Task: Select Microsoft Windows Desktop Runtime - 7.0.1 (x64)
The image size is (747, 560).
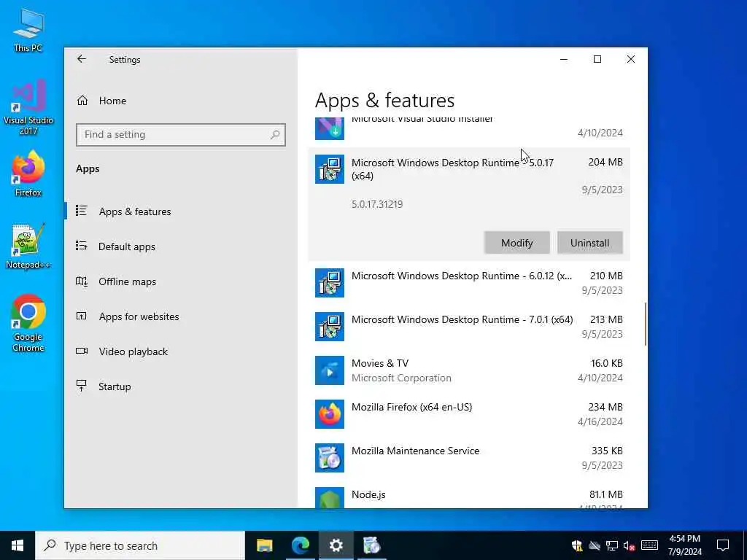Action: 469,327
